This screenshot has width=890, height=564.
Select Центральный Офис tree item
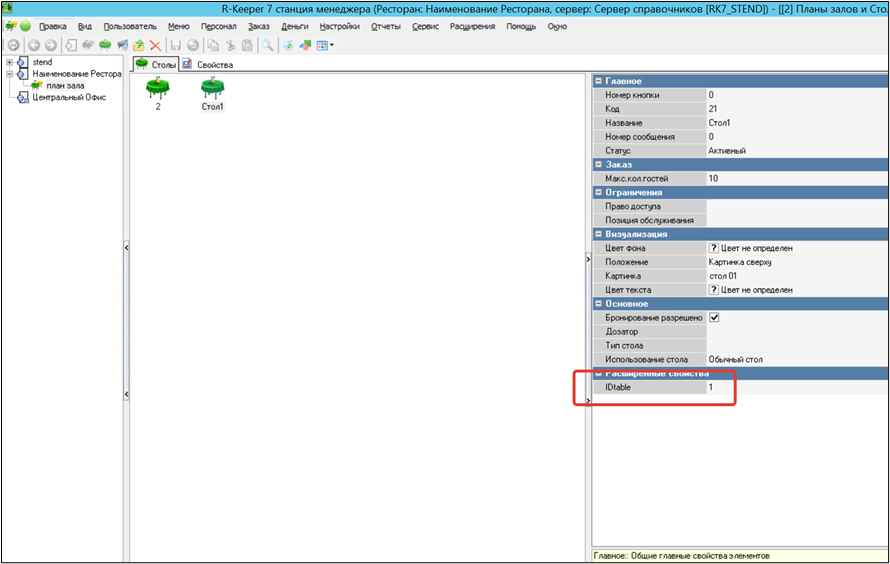pos(69,97)
